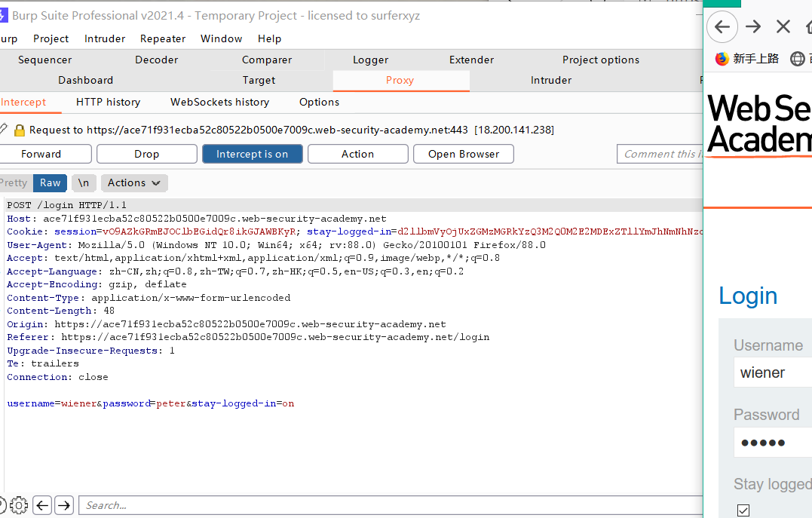Viewport: 812px width, 518px height.
Task: Open the Help menu
Action: pyautogui.click(x=269, y=39)
